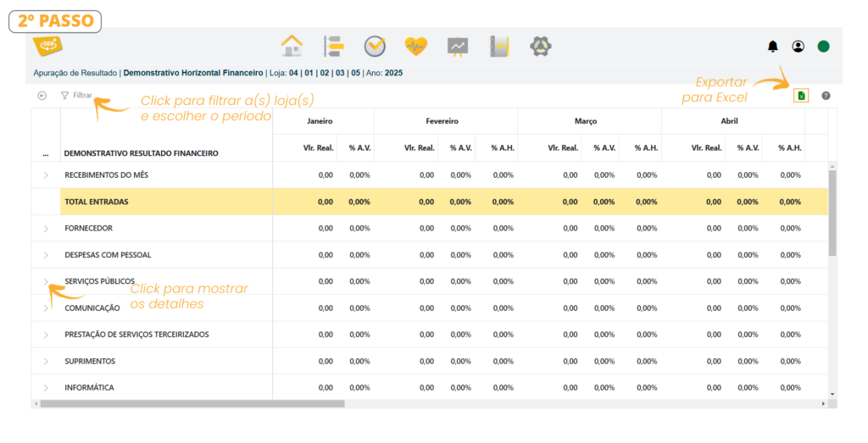
Task: Select the TOTAL ENTRADAS row label
Action: coord(97,202)
